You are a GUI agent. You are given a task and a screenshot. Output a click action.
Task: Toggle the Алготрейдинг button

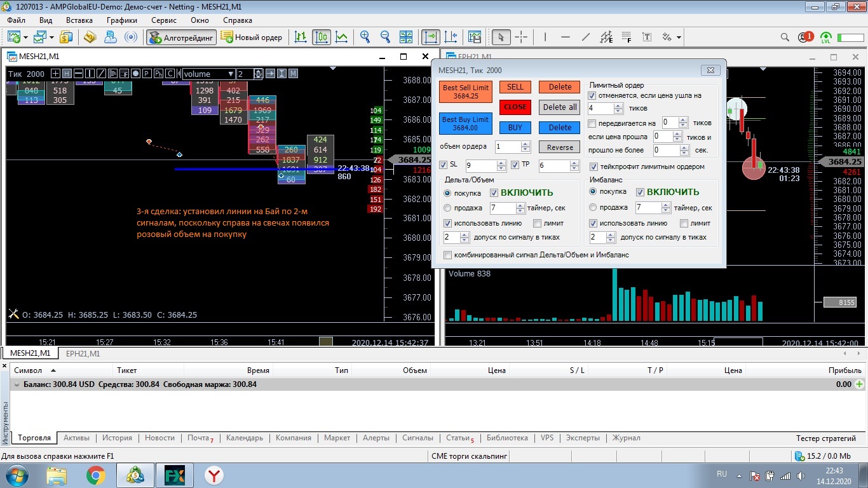pos(182,37)
